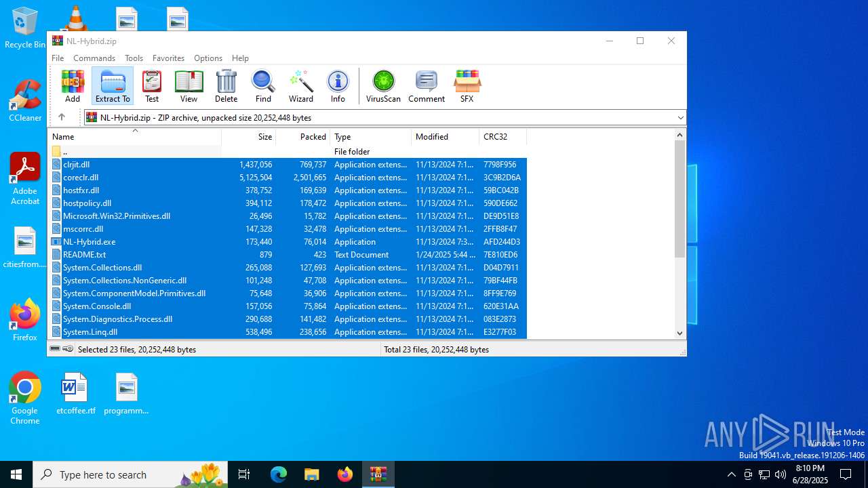Click the scrollbar down arrow
Image resolution: width=868 pixels, height=488 pixels.
[x=680, y=333]
